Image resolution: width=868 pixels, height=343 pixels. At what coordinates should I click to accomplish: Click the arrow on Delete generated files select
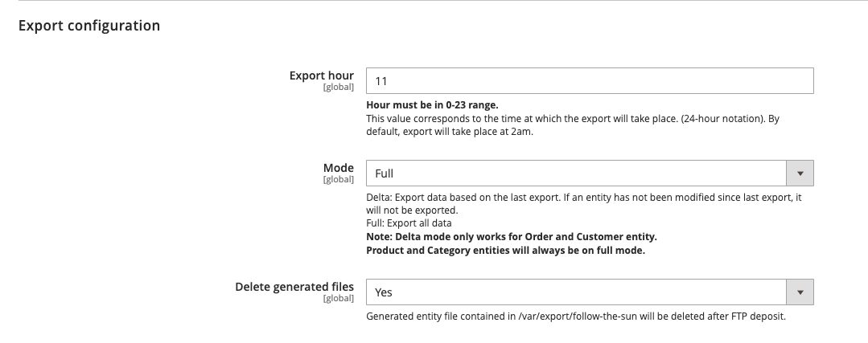pos(800,292)
